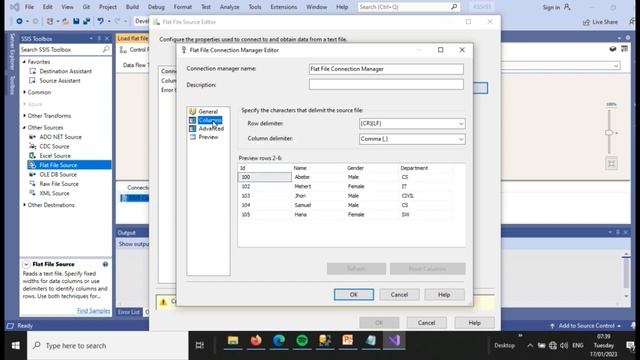Click the Visual Studio search box

pyautogui.click(x=408, y=7)
